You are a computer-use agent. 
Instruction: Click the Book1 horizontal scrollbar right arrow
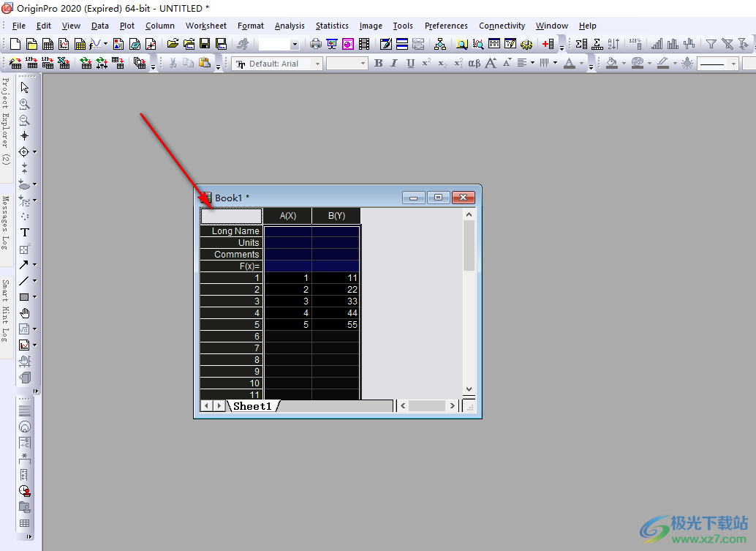452,406
